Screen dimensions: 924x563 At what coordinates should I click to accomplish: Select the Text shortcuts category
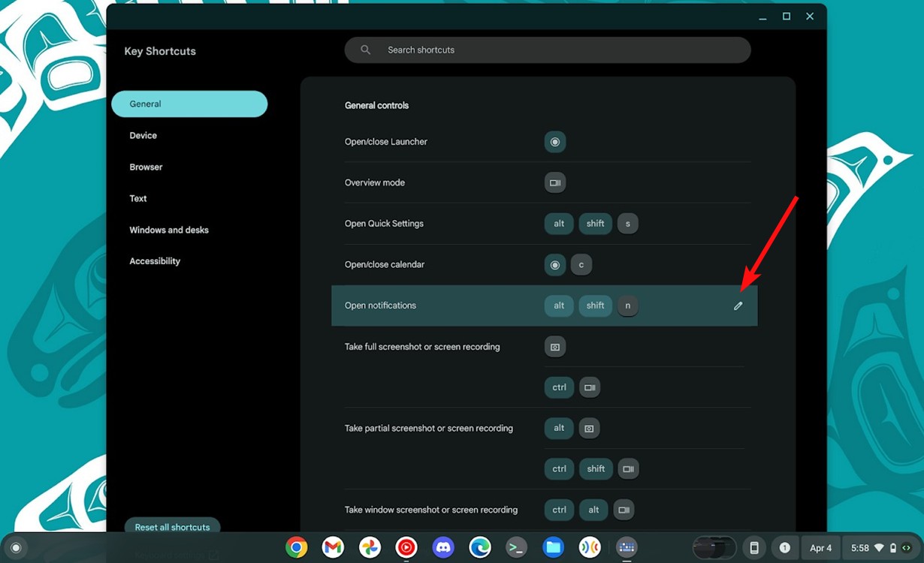[x=138, y=198]
